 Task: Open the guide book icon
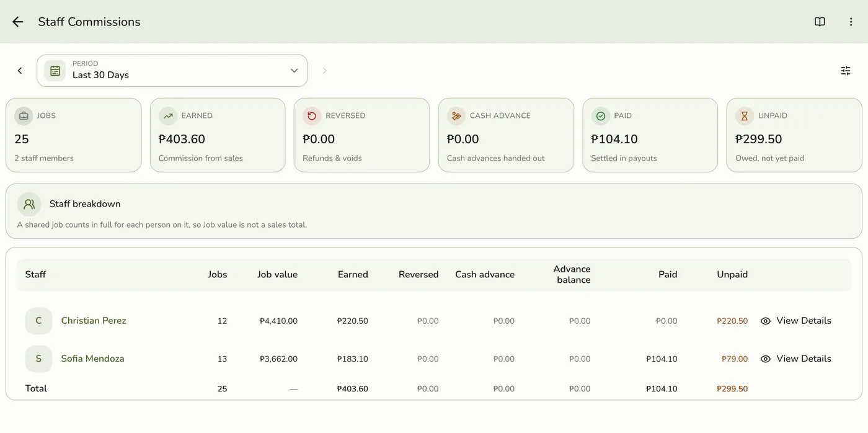click(820, 22)
